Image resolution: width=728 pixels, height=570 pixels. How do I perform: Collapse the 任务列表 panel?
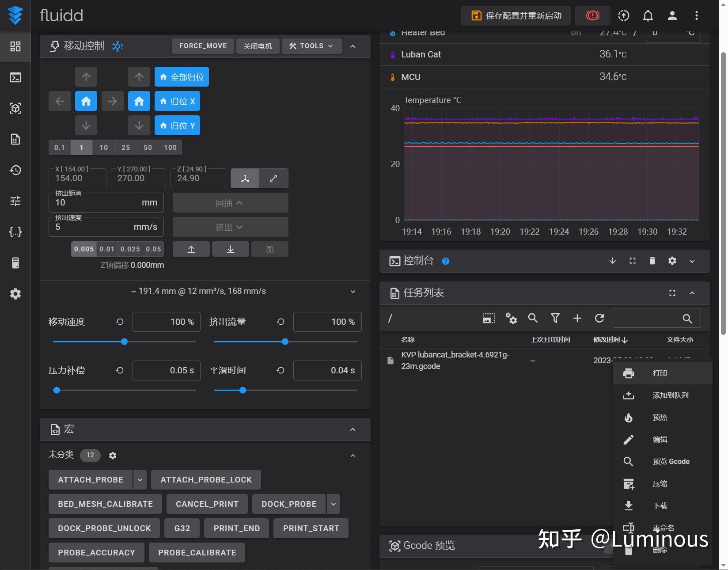point(692,293)
